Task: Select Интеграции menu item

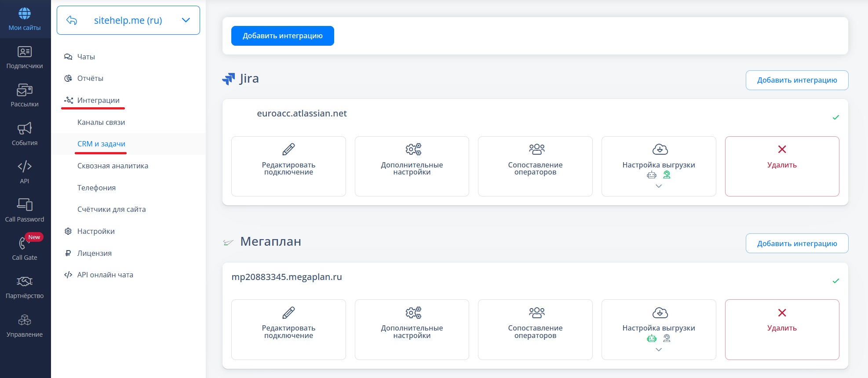Action: click(98, 100)
